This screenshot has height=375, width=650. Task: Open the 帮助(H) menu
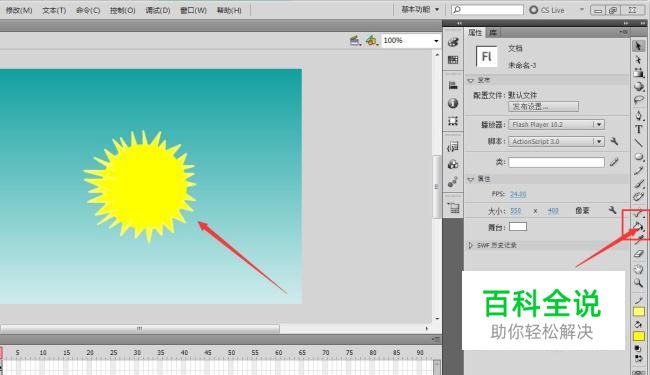point(229,10)
